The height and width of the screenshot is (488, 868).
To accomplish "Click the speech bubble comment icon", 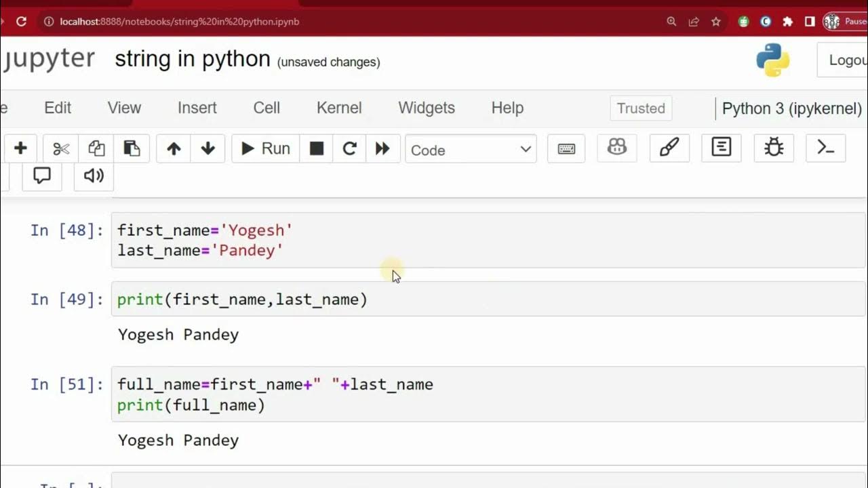I will click(x=42, y=176).
